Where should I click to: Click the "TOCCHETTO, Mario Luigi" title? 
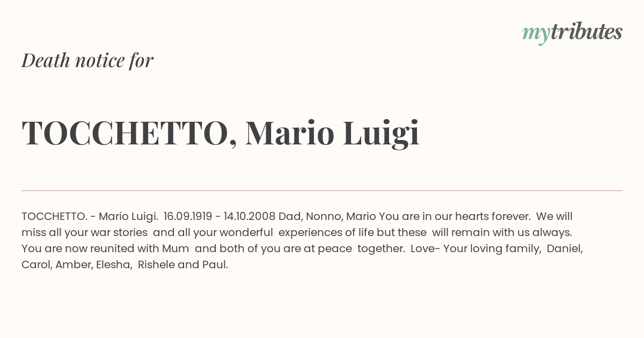[x=221, y=134]
